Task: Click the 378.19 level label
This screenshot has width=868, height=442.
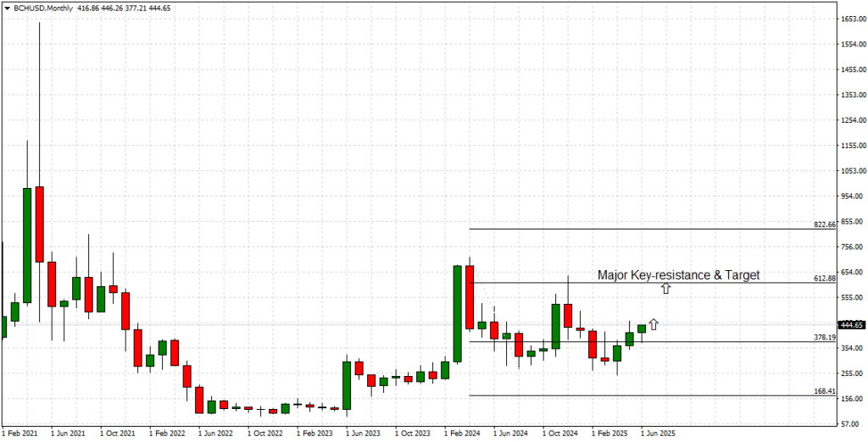Action: click(x=824, y=337)
